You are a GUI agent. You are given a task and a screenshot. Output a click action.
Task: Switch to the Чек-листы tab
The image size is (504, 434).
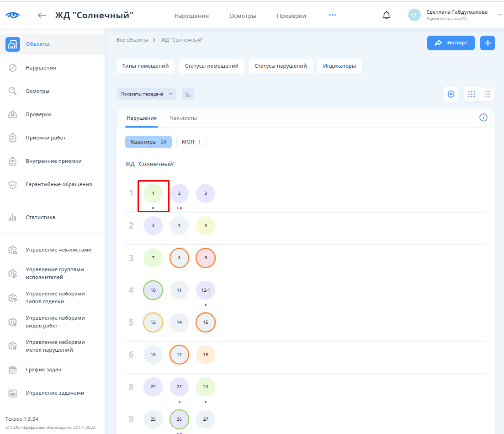point(183,118)
